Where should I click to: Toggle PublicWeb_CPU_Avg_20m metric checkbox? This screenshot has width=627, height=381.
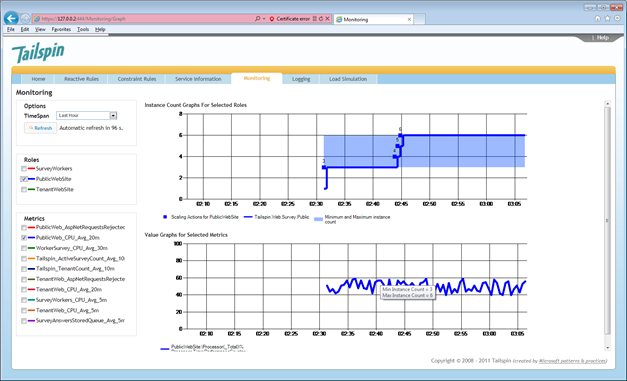point(24,238)
